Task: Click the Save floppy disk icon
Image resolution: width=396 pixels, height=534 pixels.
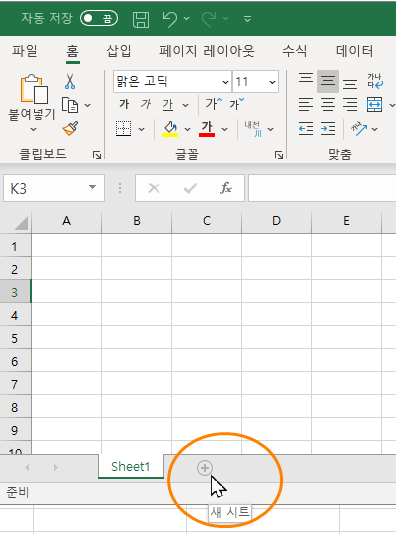Action: [x=141, y=19]
